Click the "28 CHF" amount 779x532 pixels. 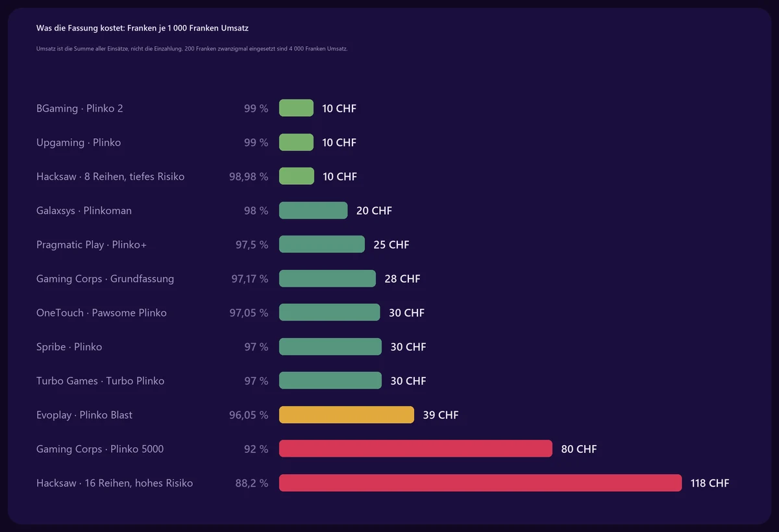pos(402,279)
